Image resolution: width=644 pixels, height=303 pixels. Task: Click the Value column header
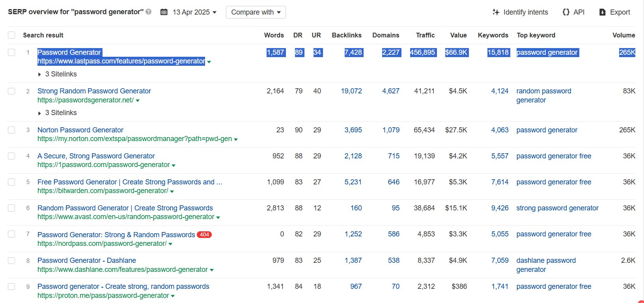pos(459,35)
